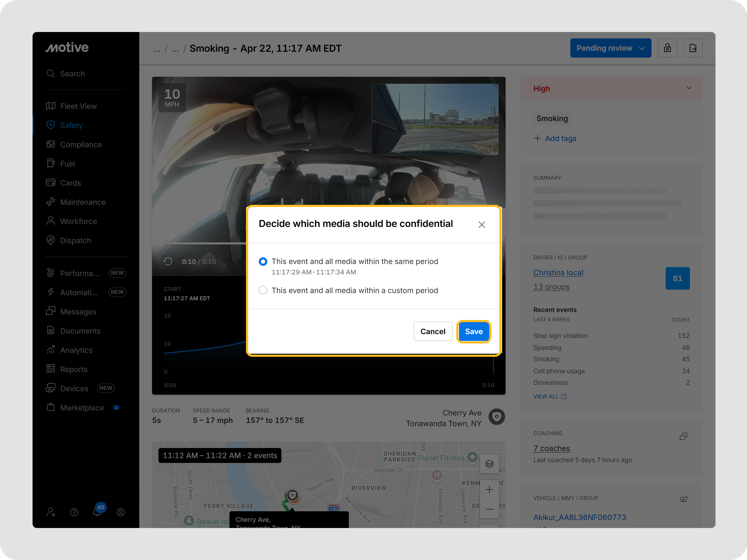Select custom period confidentiality option

tap(263, 290)
